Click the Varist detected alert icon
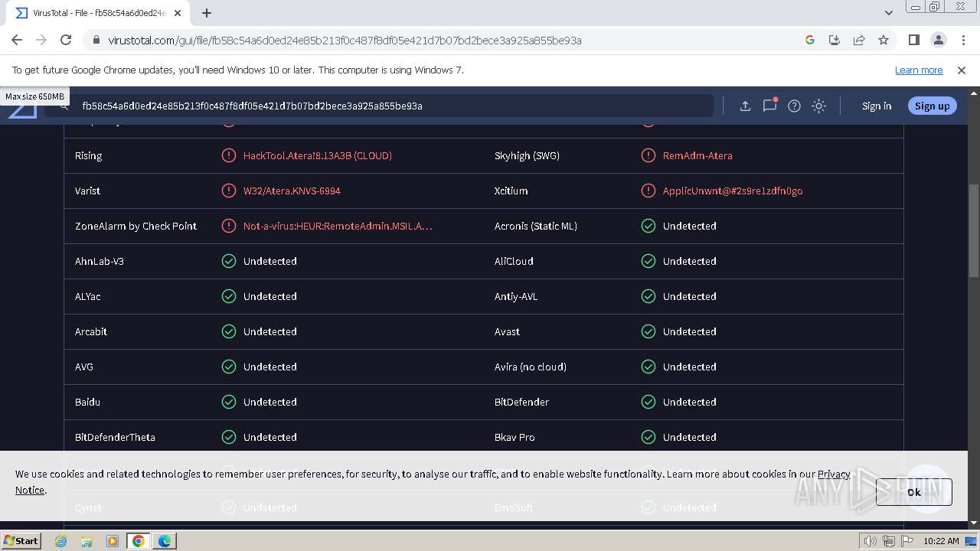980x551 pixels. tap(228, 191)
